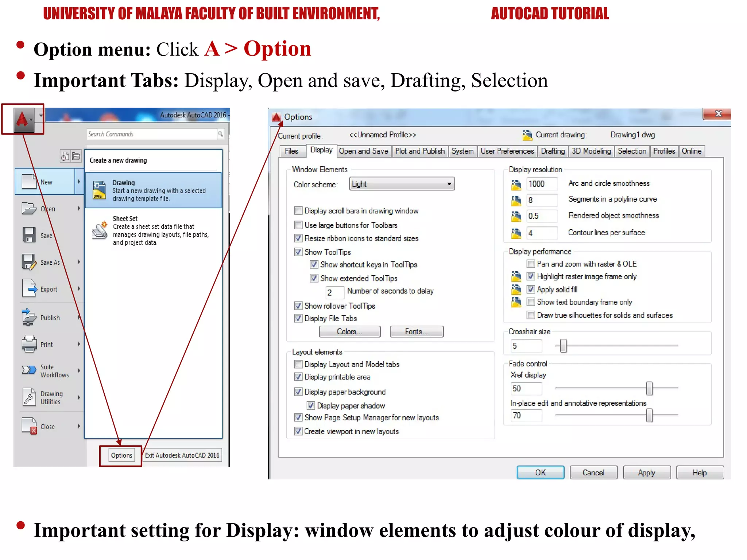Click the Open Documents icon

pos(76,156)
